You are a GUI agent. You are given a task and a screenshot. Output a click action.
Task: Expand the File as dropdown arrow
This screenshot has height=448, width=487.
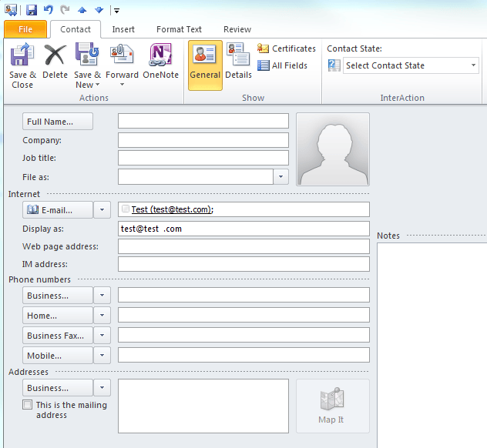pyautogui.click(x=280, y=177)
